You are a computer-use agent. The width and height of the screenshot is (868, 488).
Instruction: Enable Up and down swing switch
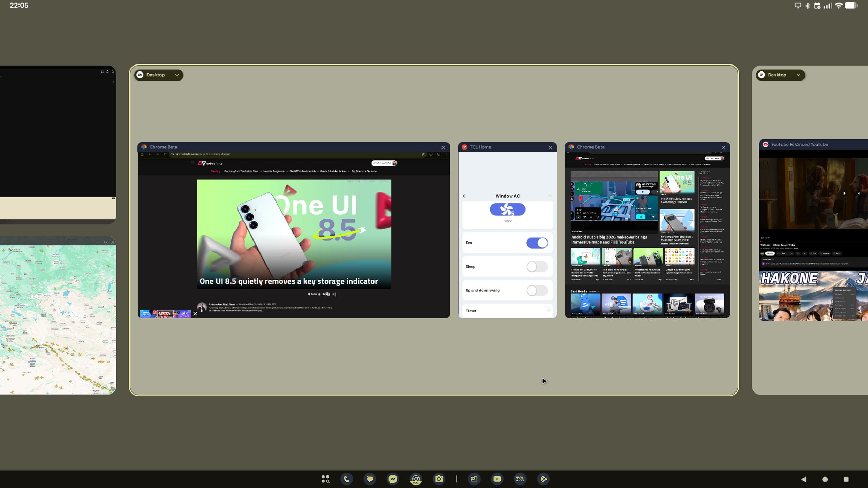pos(537,290)
